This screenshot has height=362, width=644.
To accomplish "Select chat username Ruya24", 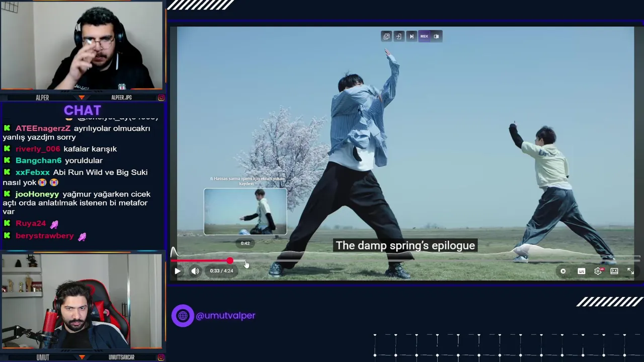I will [x=31, y=223].
